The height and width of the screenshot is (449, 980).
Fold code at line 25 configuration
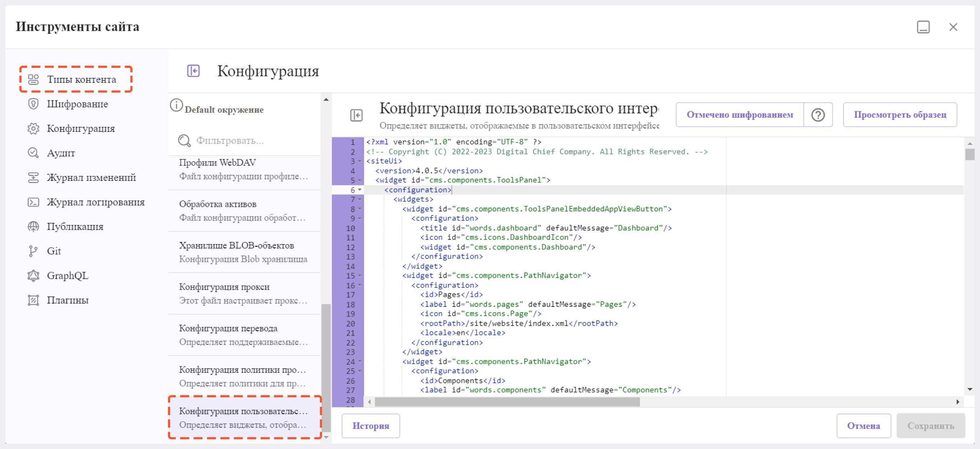359,371
